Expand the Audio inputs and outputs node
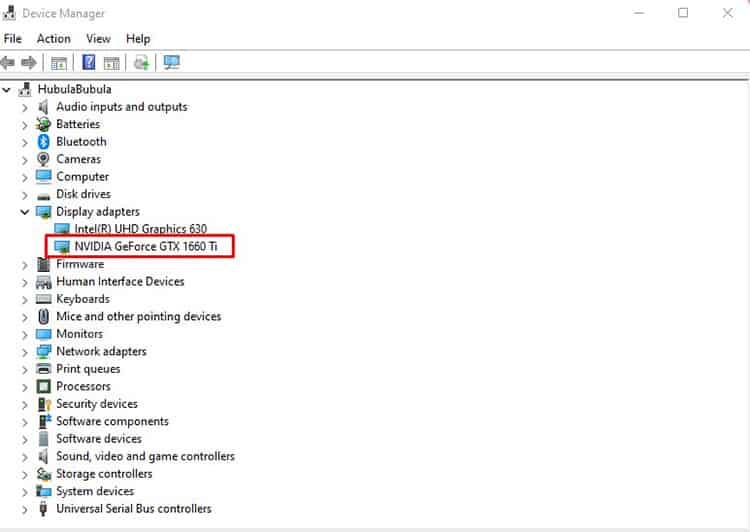Image resolution: width=750 pixels, height=532 pixels. [x=25, y=107]
